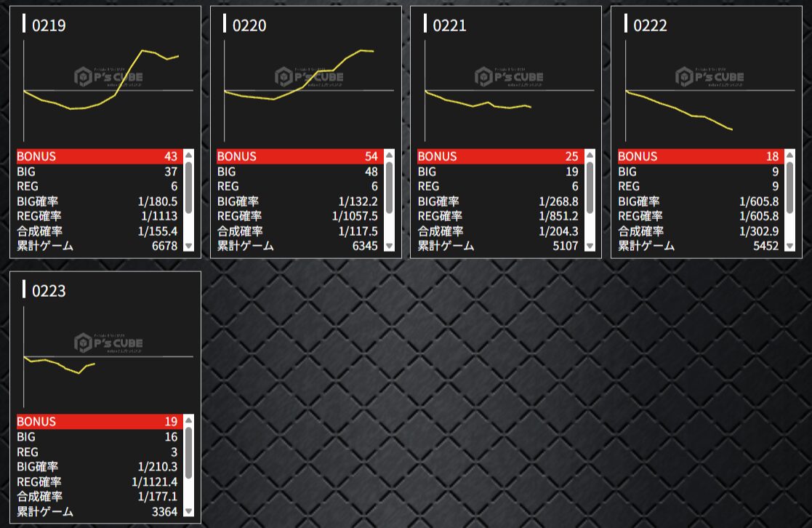Click scroll-up arrow in machine 0222 stats
Image resolution: width=812 pixels, height=528 pixels.
coord(790,155)
